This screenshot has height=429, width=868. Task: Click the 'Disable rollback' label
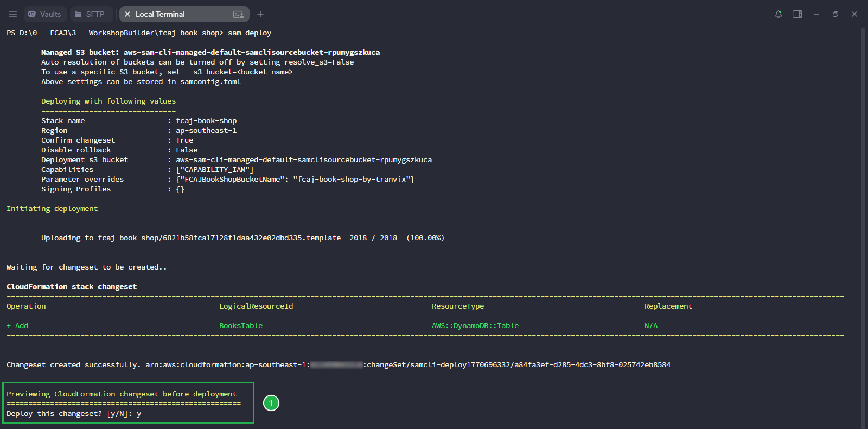pos(76,150)
